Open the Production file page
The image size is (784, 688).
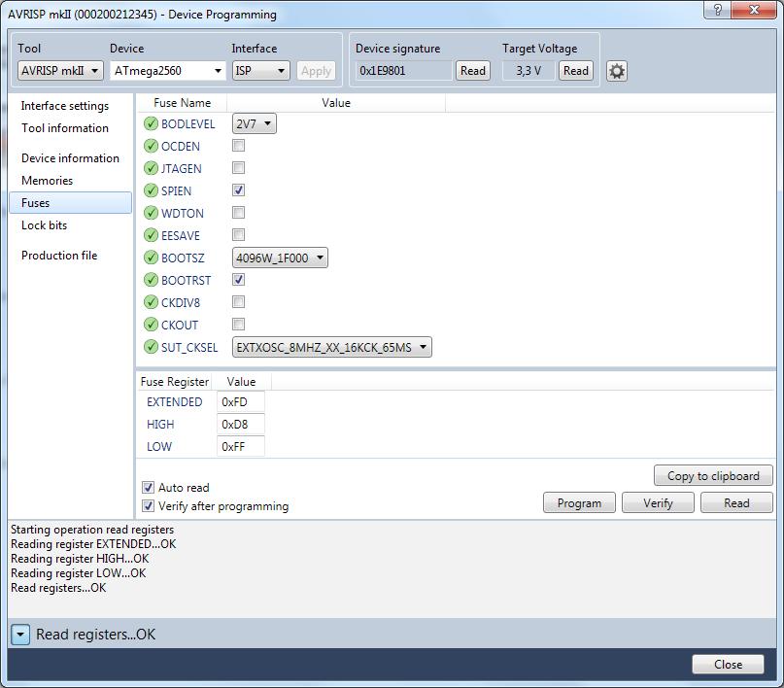pos(59,256)
